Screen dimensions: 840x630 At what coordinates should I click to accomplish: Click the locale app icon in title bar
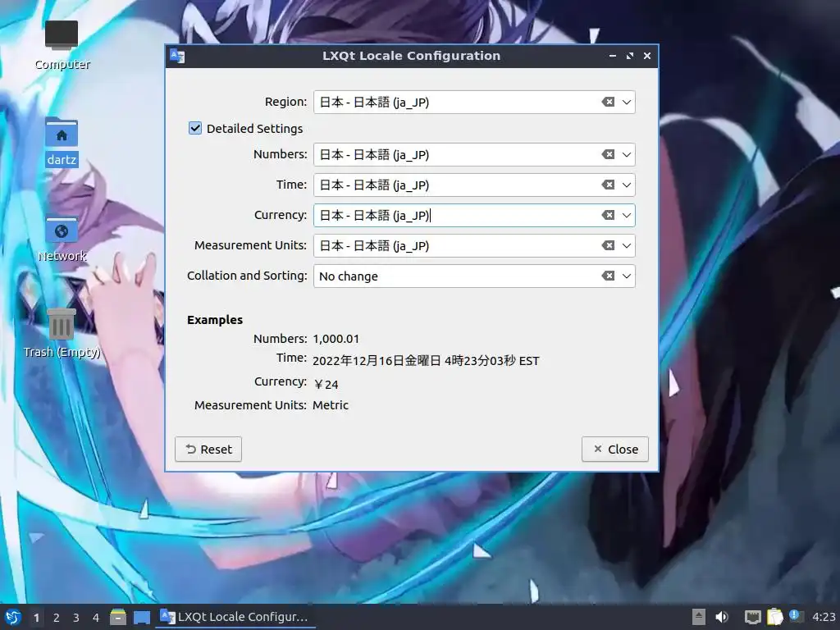click(177, 56)
